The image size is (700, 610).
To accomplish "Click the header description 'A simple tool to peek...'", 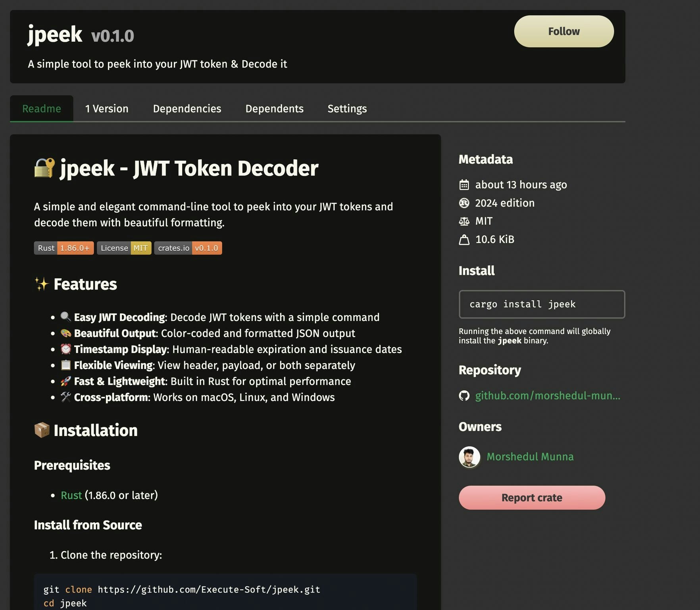I will (x=158, y=64).
